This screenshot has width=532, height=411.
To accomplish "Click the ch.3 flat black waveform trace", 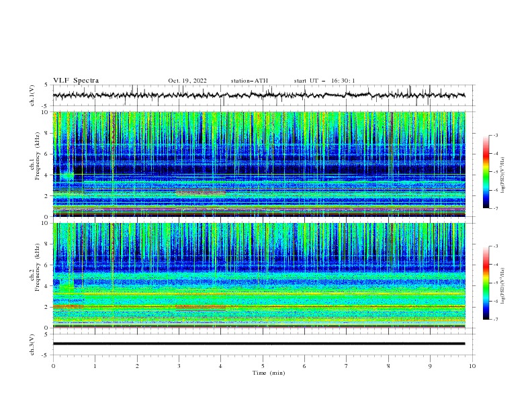I will pos(259,344).
